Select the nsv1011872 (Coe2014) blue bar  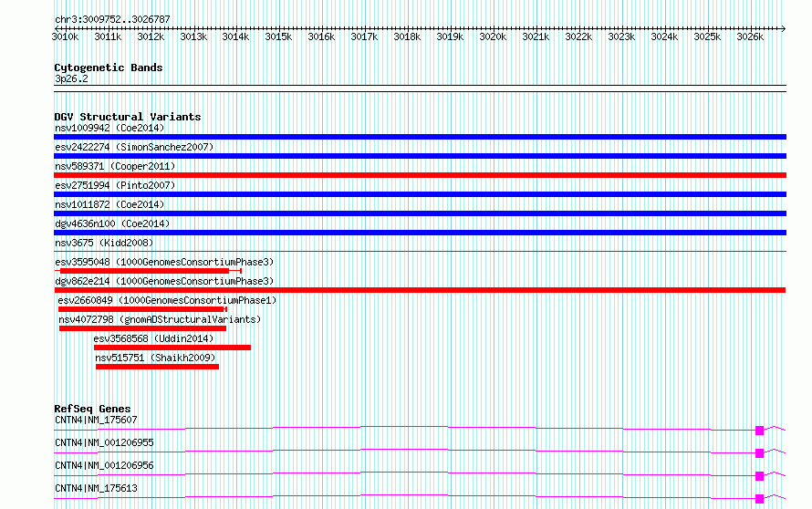(420, 213)
